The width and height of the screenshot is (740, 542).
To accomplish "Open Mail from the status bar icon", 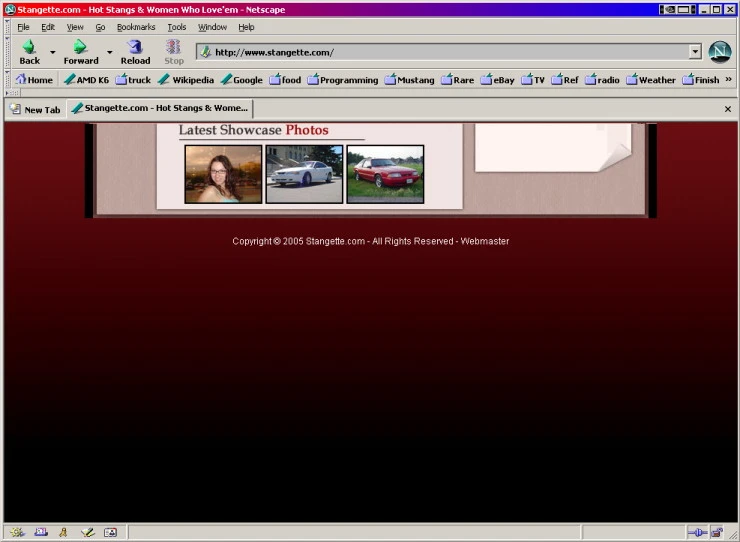I will [x=41, y=533].
